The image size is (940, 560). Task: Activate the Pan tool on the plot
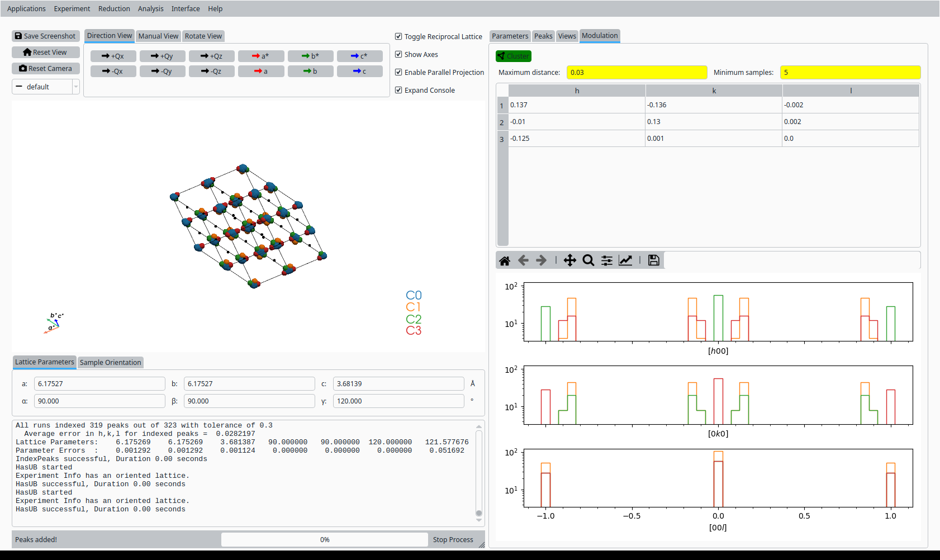(569, 260)
